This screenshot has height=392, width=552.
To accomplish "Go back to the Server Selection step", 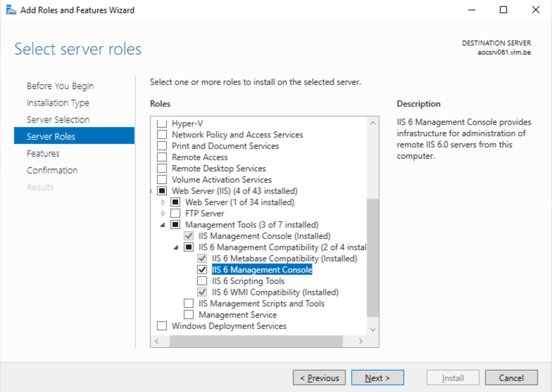I will 57,120.
